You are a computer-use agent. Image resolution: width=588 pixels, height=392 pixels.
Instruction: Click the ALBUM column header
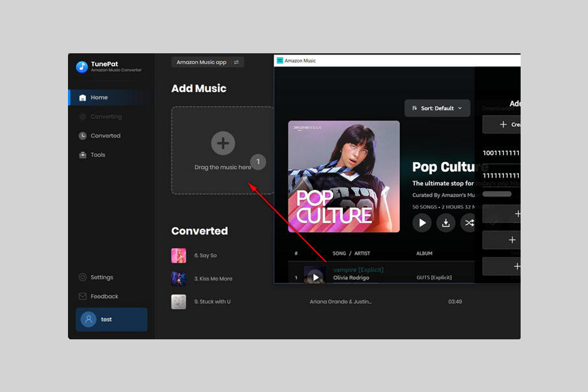pyautogui.click(x=424, y=254)
